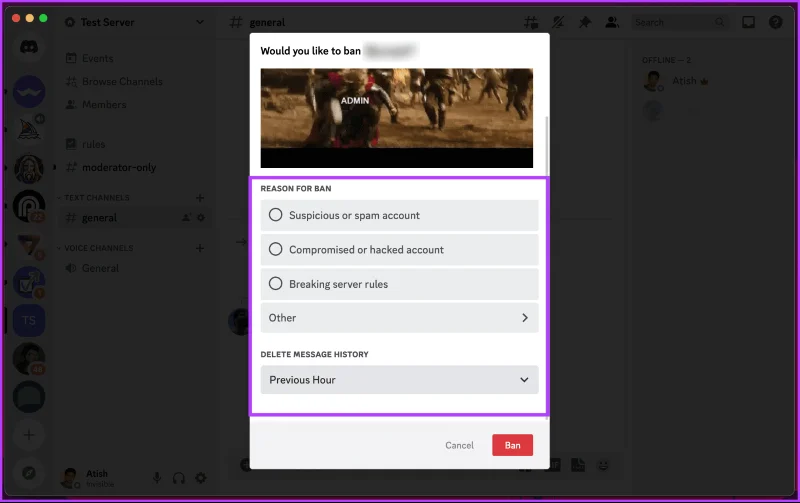800x503 pixels.
Task: Show pinned messages pin icon
Action: [585, 22]
